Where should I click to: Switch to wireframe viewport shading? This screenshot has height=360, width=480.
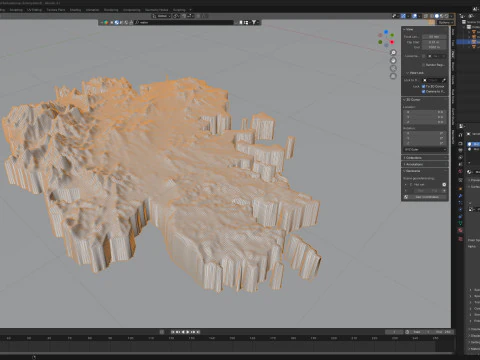click(432, 16)
